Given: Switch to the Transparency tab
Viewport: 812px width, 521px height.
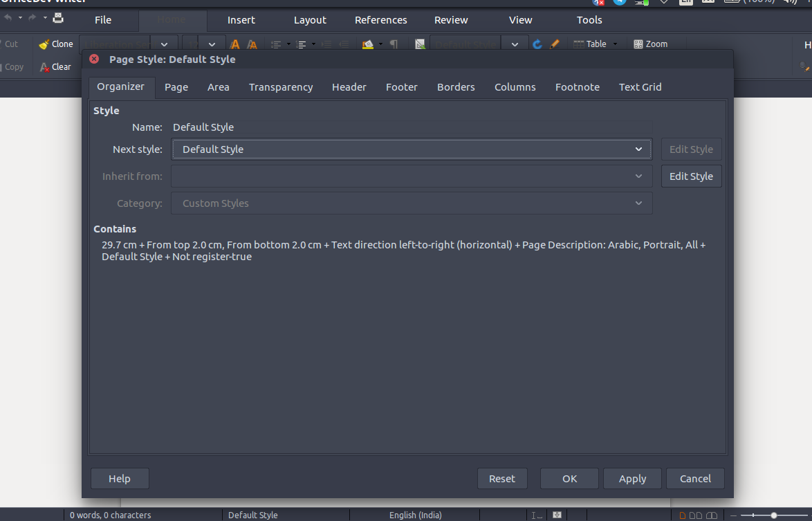Looking at the screenshot, I should coord(281,87).
